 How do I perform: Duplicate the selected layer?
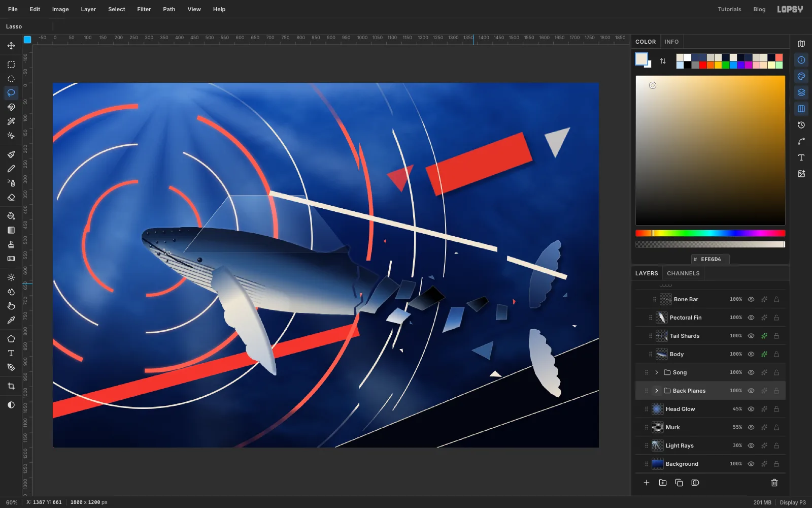679,483
